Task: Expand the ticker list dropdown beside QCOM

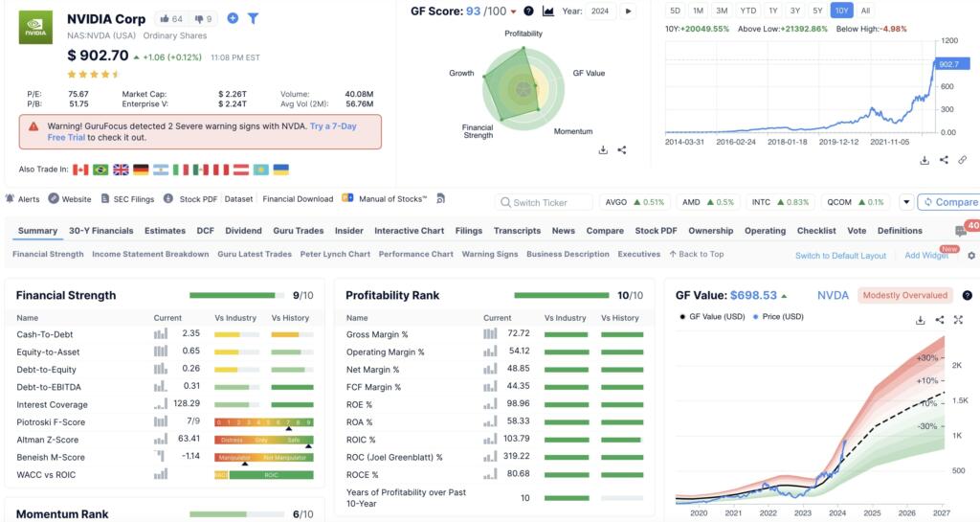Action: (x=905, y=202)
